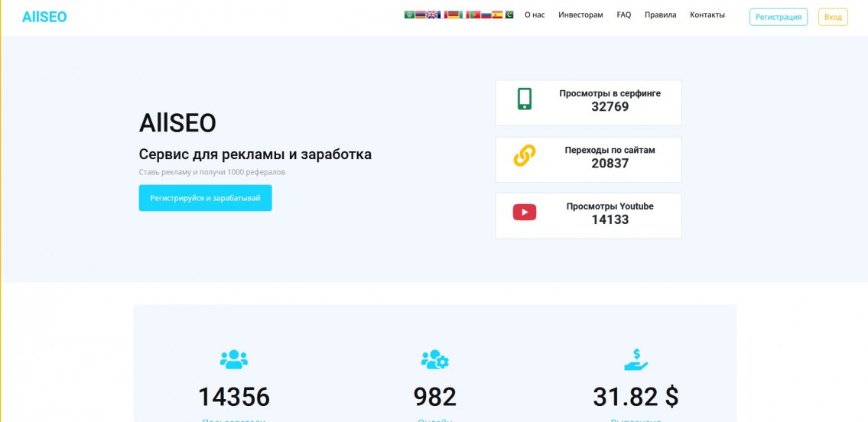Click the large AllSEO hero heading
This screenshot has height=422, width=868.
177,123
